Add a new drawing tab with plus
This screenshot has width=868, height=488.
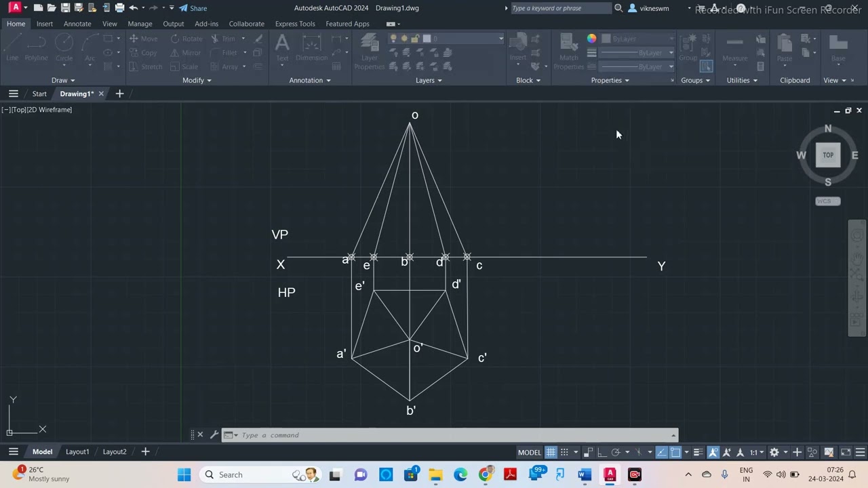[x=119, y=94]
